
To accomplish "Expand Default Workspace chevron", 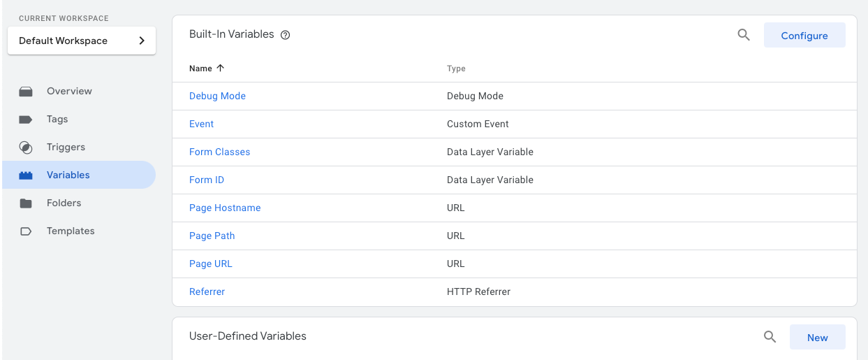I will (142, 41).
